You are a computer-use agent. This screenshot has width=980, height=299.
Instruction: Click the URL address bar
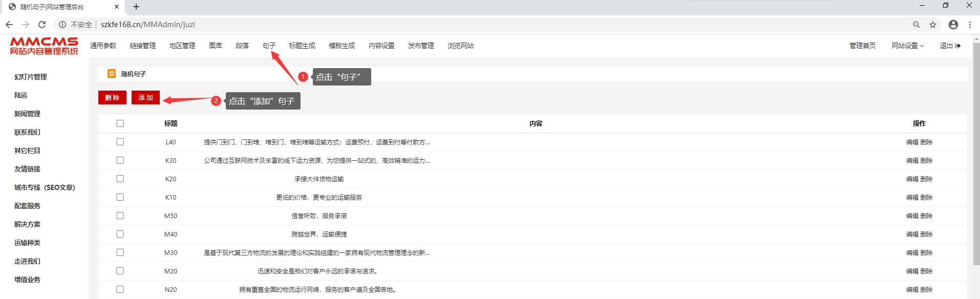pyautogui.click(x=461, y=25)
